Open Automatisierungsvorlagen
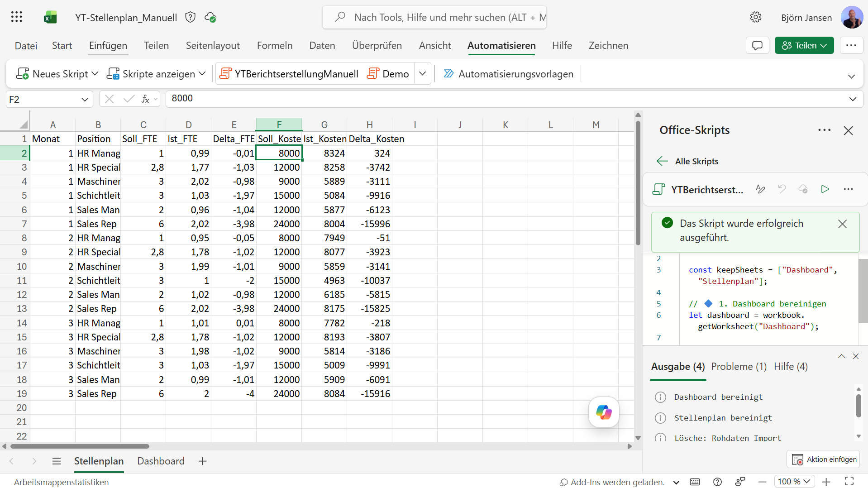This screenshot has height=488, width=868. [508, 74]
